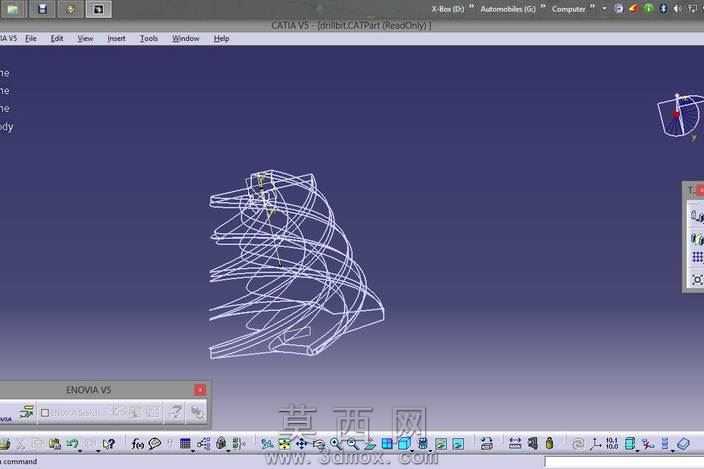Click the Axis System icon

pos(596,444)
